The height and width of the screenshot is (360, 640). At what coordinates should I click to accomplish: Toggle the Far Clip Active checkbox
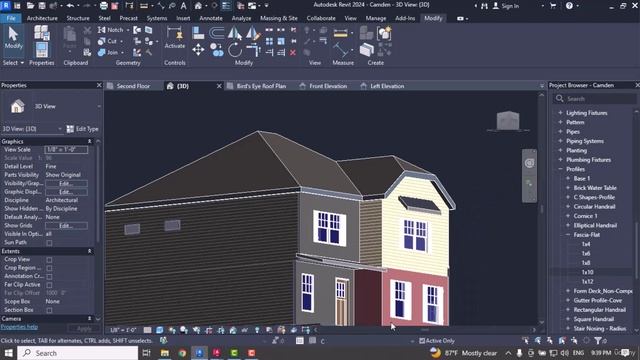49,285
